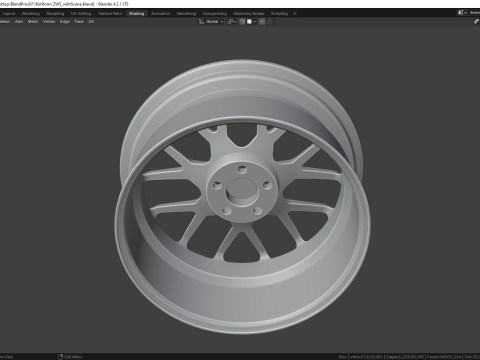Switch to the Layout workspace tab
This screenshot has height=360, width=480.
coord(9,14)
